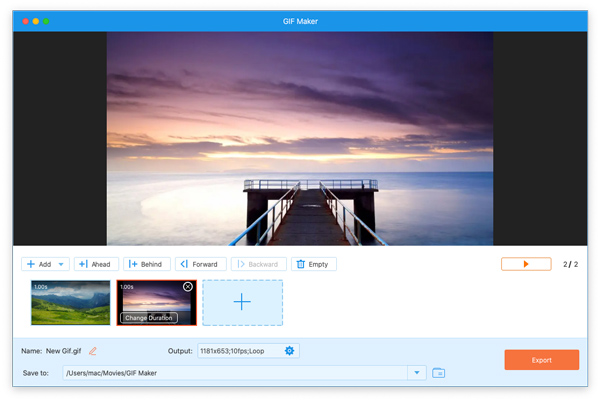Export the GIF
Image resolution: width=600 pixels, height=401 pixels.
pyautogui.click(x=541, y=360)
